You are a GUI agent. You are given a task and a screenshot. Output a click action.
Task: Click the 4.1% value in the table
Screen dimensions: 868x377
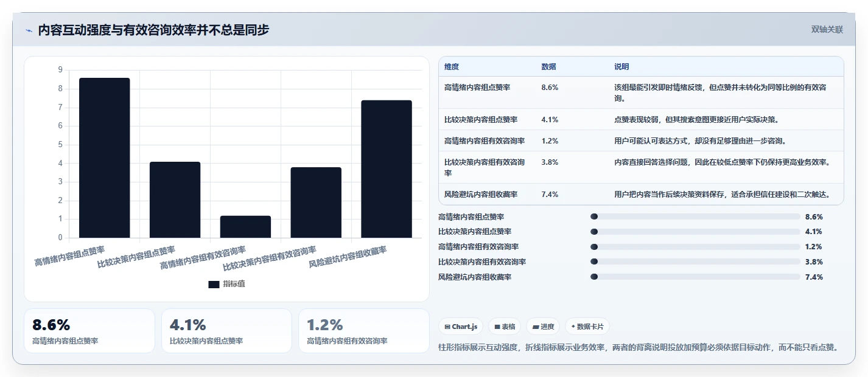point(550,120)
